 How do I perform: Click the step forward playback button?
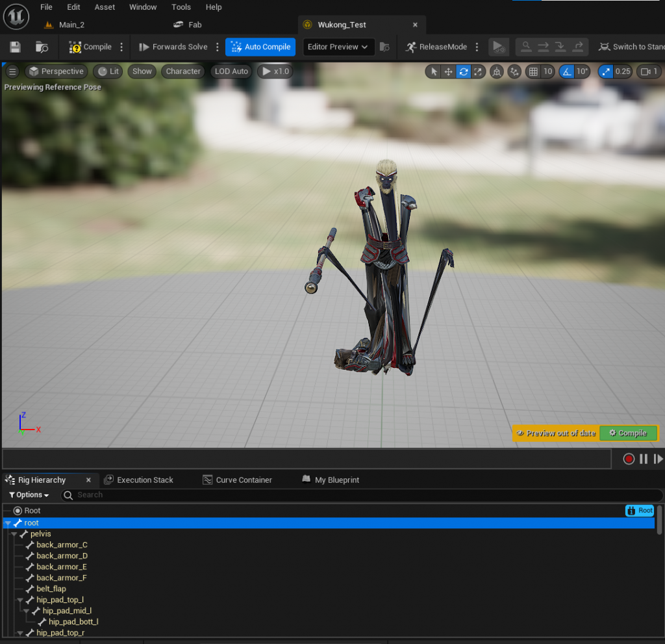click(x=659, y=459)
